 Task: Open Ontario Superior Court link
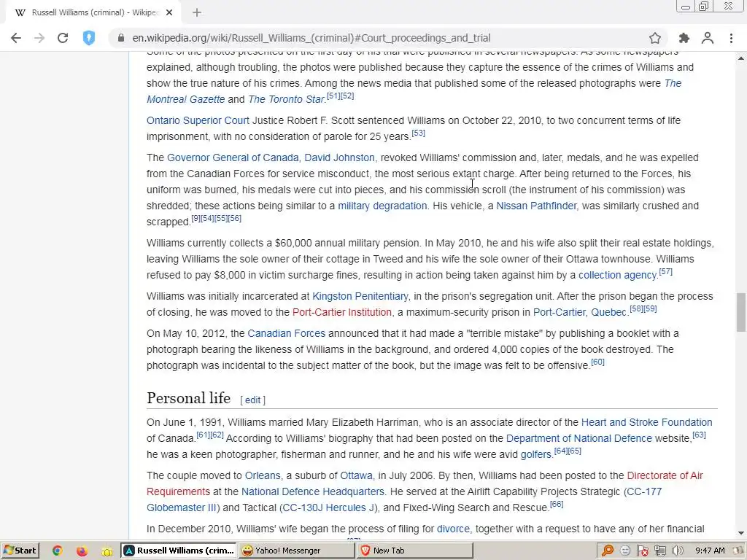pyautogui.click(x=198, y=120)
